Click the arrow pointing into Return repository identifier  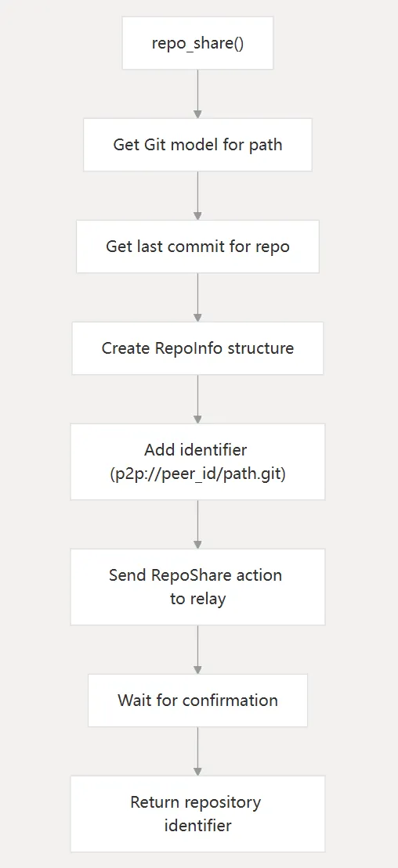click(x=197, y=751)
